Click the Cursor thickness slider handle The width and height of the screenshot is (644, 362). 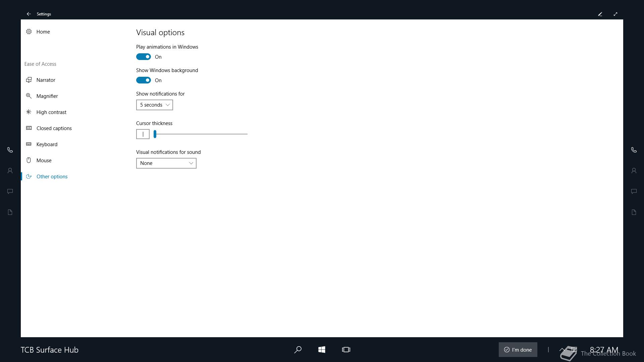155,134
